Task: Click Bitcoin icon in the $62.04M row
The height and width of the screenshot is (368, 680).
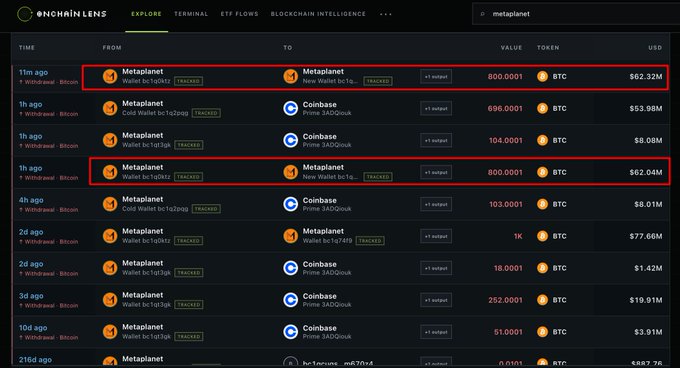Action: [x=542, y=172]
